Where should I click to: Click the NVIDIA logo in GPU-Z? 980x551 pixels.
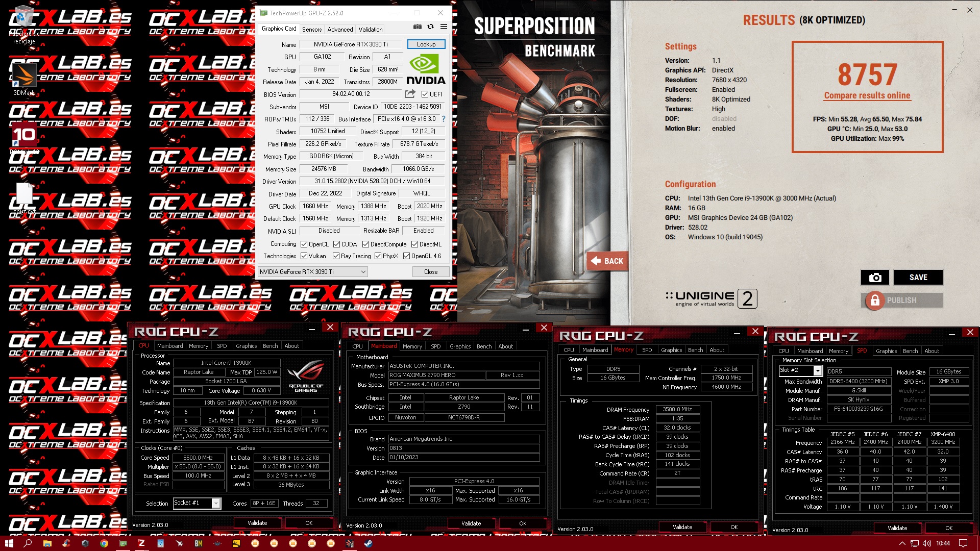pyautogui.click(x=426, y=69)
